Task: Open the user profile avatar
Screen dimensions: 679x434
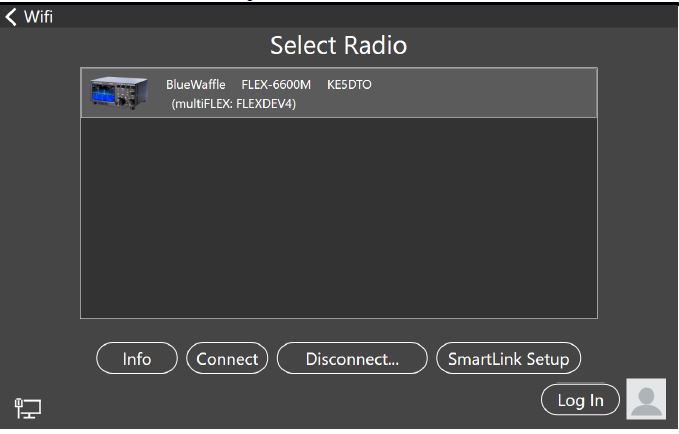Action: (x=646, y=399)
